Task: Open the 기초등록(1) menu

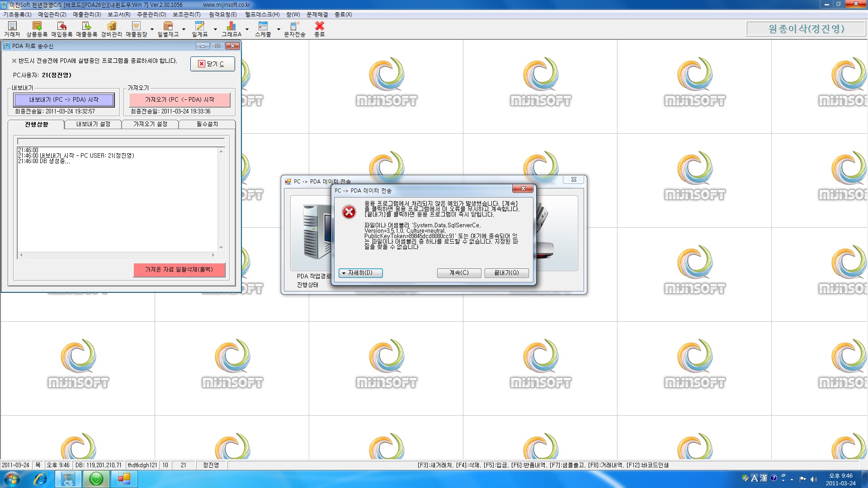Action: point(18,14)
